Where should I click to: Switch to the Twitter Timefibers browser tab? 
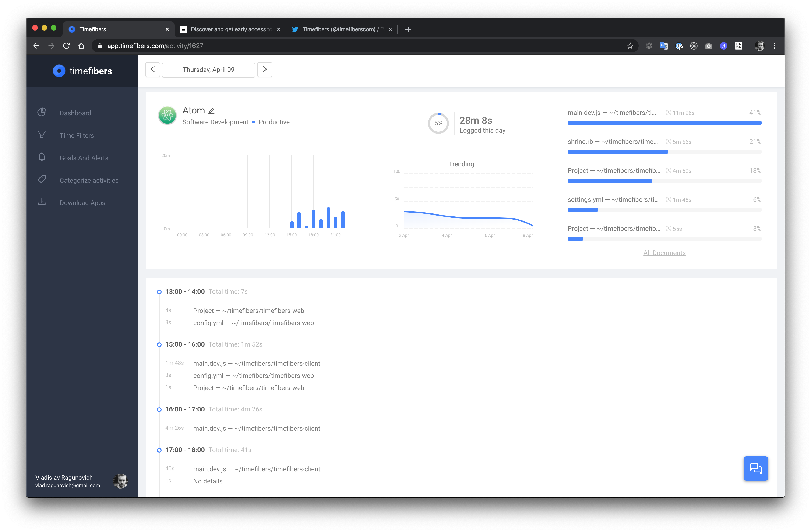coord(341,29)
